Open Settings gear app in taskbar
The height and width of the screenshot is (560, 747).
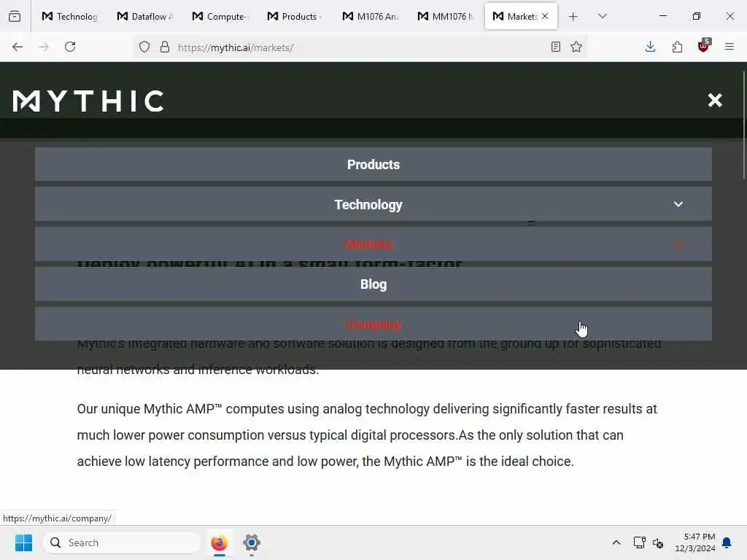click(252, 542)
